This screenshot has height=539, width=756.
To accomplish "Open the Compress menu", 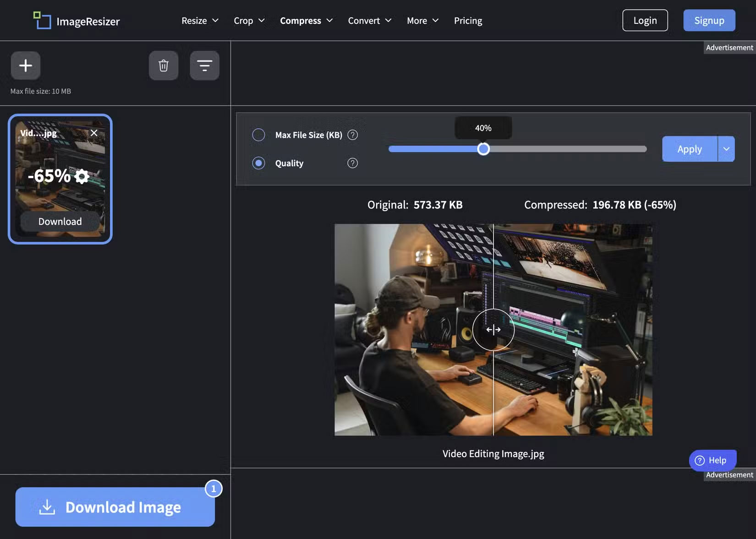I will [x=306, y=20].
